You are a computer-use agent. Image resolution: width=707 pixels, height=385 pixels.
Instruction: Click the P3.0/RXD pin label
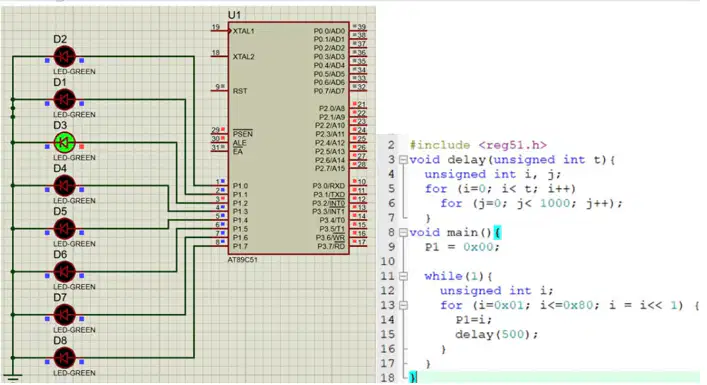coord(329,186)
